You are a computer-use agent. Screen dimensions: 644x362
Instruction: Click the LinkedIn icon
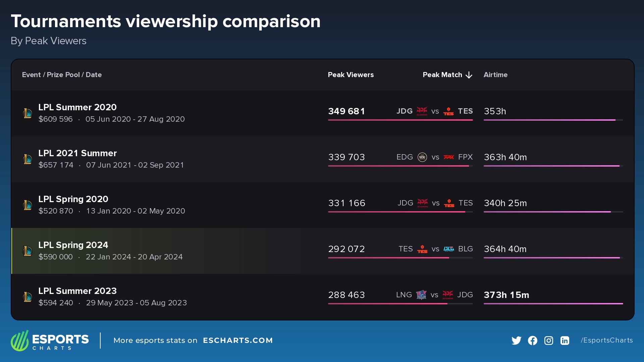(x=565, y=340)
